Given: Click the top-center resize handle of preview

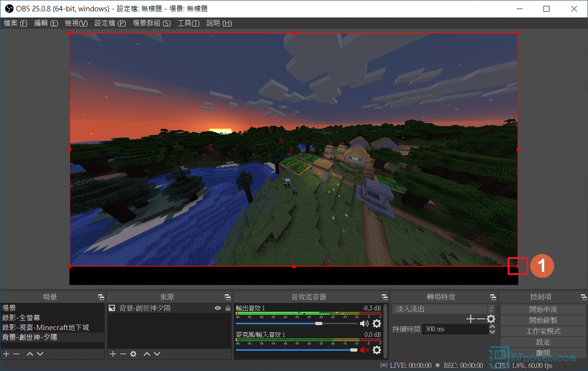Looking at the screenshot, I should click(294, 33).
